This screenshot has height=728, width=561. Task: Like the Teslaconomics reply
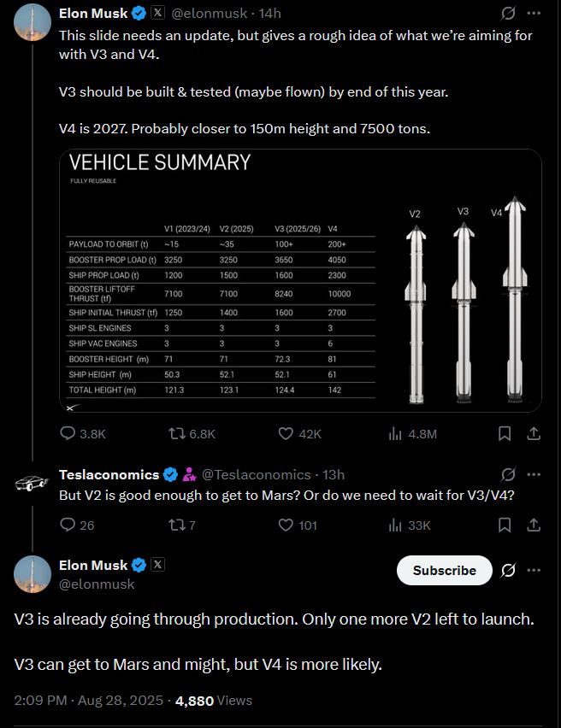point(287,525)
